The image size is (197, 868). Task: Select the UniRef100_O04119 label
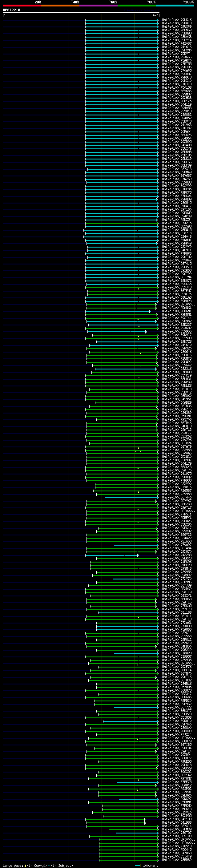(x=177, y=104)
